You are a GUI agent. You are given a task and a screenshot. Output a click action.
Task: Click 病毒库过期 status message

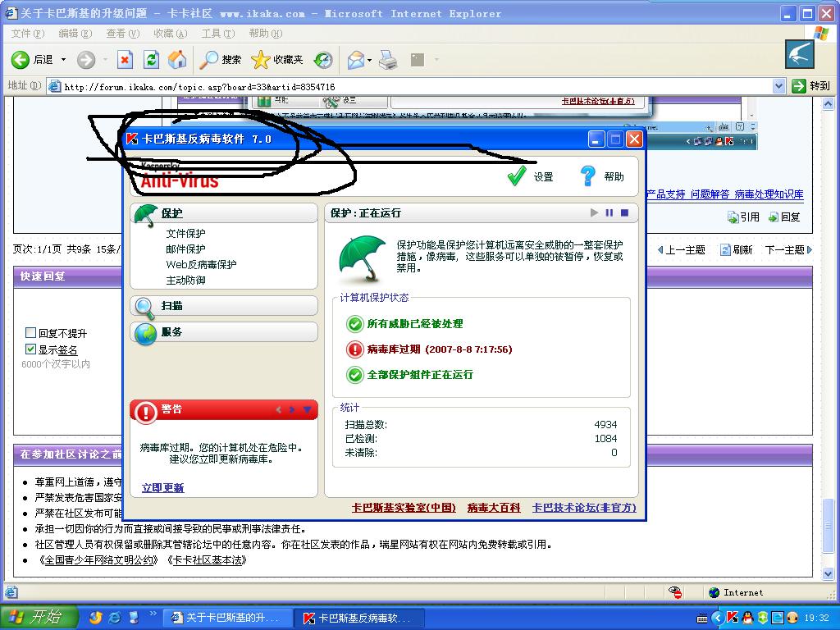pyautogui.click(x=440, y=349)
